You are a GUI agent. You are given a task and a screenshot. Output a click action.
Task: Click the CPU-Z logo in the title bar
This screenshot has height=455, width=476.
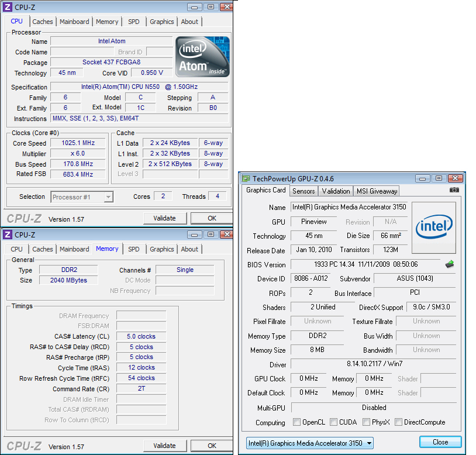(6, 7)
